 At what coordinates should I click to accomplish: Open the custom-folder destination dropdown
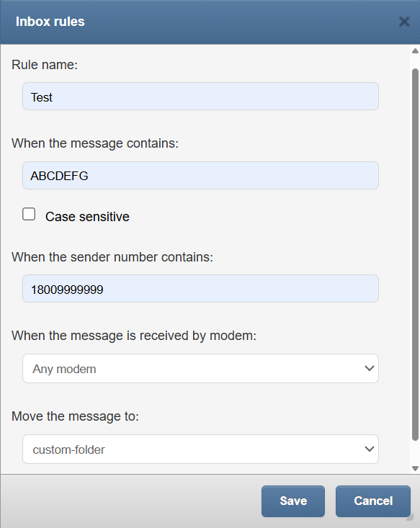(x=200, y=449)
